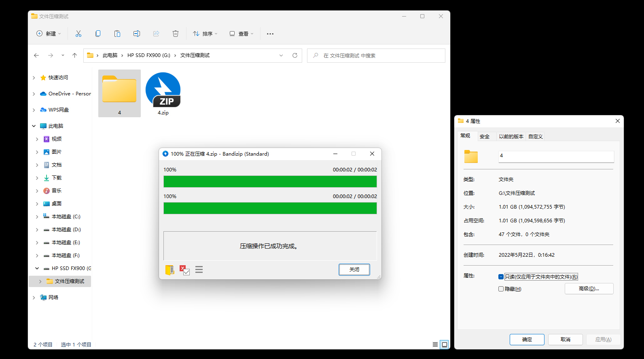Expand 本地磁盘 (C:) tree node
Viewport: 644px width, 359px height.
point(37,217)
